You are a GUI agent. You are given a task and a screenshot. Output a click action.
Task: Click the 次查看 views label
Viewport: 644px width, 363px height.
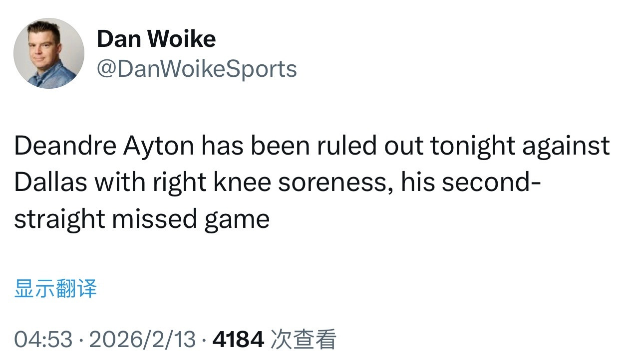click(303, 340)
